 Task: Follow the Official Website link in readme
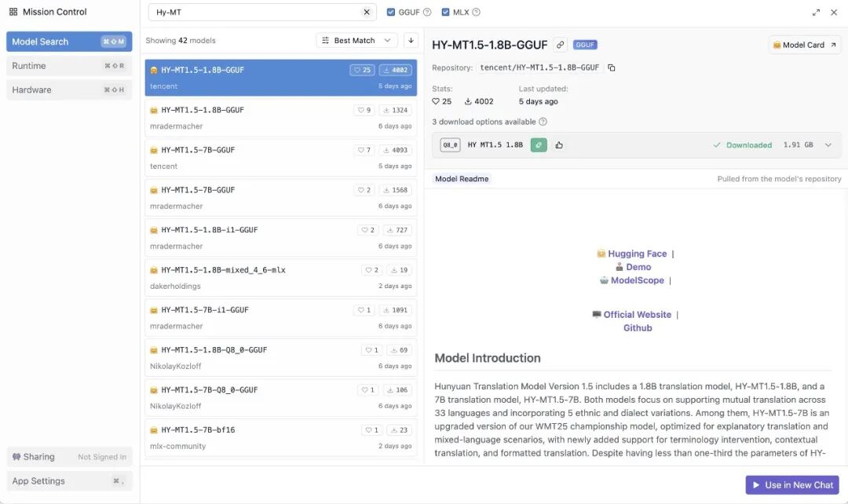point(637,315)
